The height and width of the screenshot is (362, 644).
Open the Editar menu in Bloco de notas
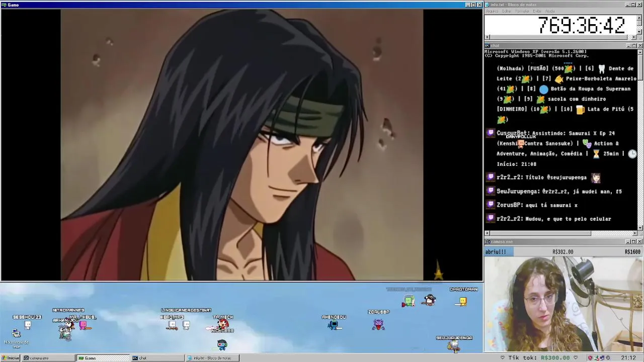pyautogui.click(x=507, y=11)
